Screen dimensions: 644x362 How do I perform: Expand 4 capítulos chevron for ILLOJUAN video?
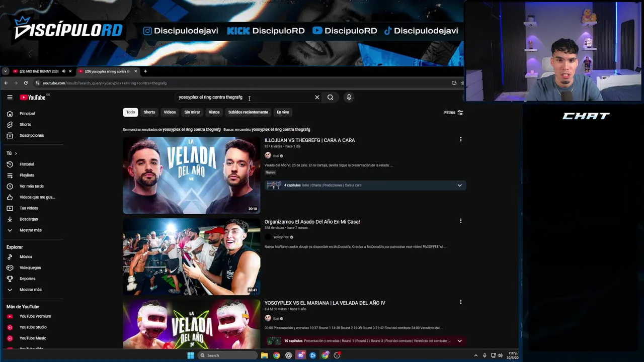point(459,186)
